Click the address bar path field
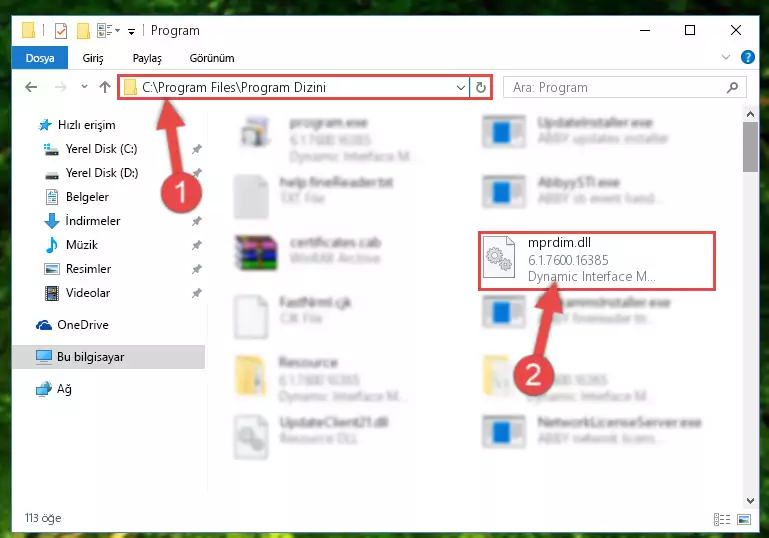Screen dimensions: 769x538 click(293, 87)
